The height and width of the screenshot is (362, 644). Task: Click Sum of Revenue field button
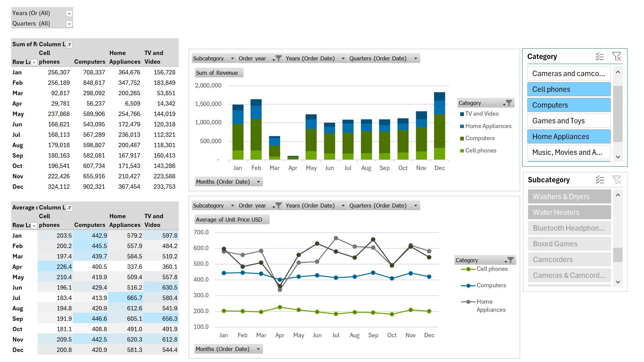pos(218,73)
